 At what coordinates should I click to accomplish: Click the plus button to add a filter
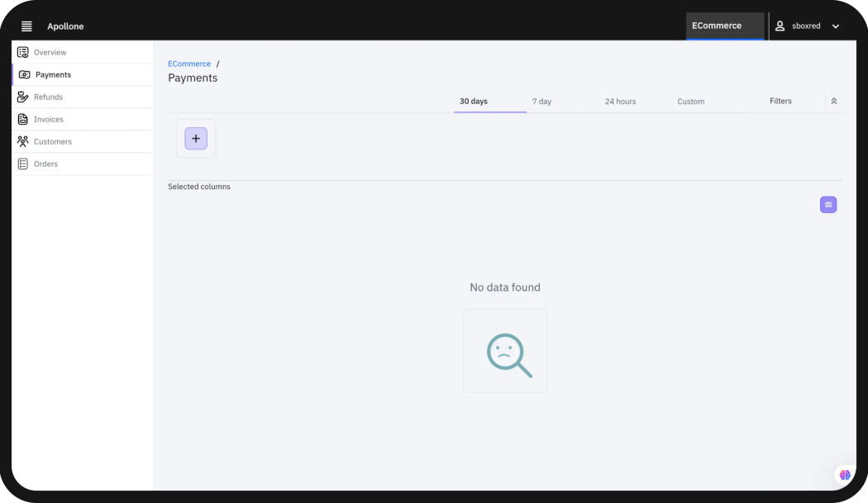click(x=195, y=138)
